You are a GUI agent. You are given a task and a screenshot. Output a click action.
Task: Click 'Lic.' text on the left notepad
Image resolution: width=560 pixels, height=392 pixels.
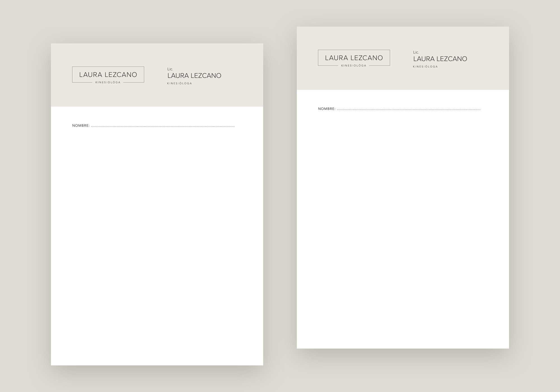click(170, 69)
